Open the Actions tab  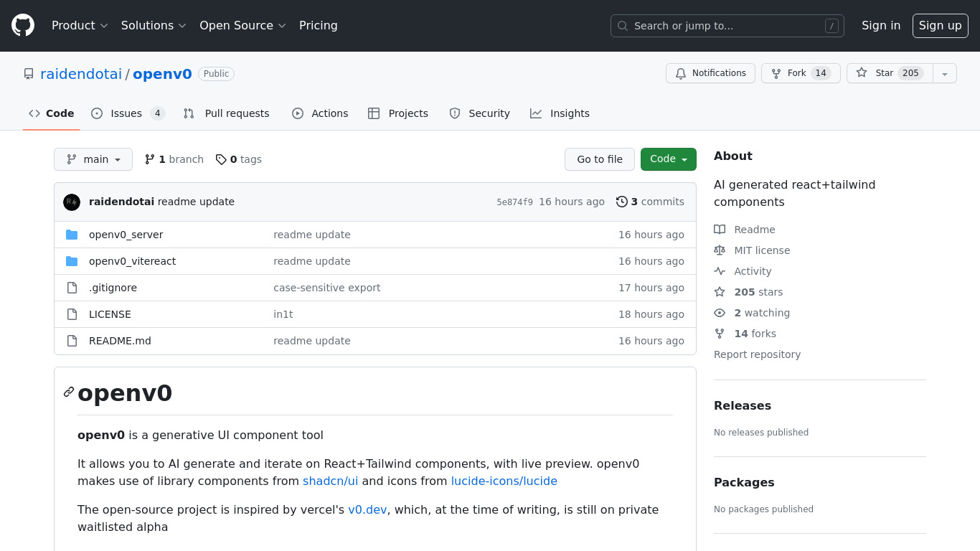coord(320,113)
